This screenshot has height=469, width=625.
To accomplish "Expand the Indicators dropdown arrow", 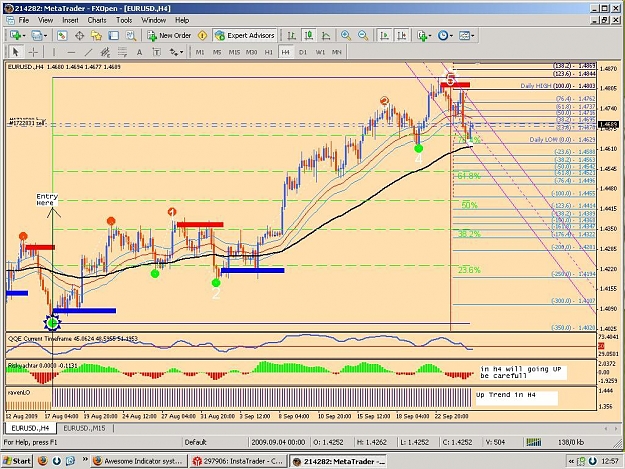I will [430, 36].
